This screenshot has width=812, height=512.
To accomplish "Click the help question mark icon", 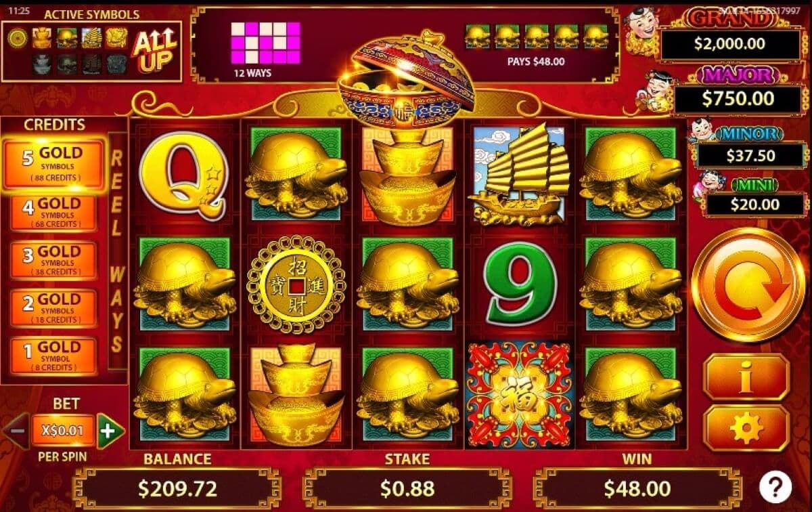I will pos(775,486).
